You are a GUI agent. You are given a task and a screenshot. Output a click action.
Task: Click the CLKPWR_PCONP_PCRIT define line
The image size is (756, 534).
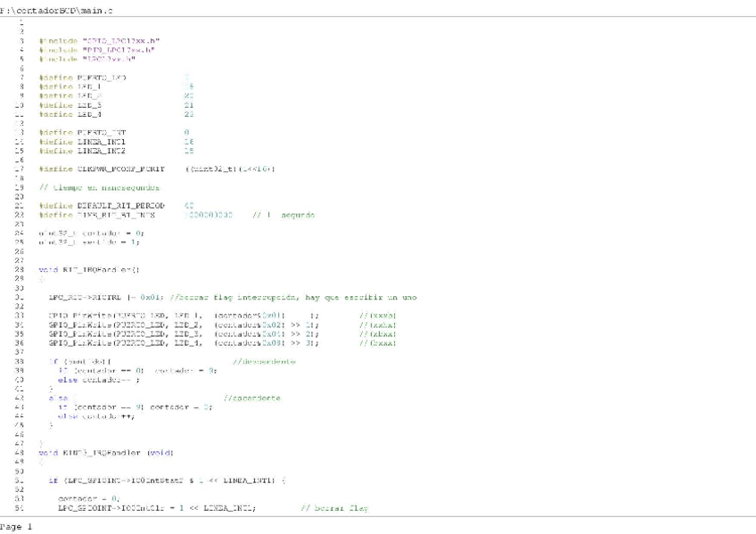pos(157,168)
